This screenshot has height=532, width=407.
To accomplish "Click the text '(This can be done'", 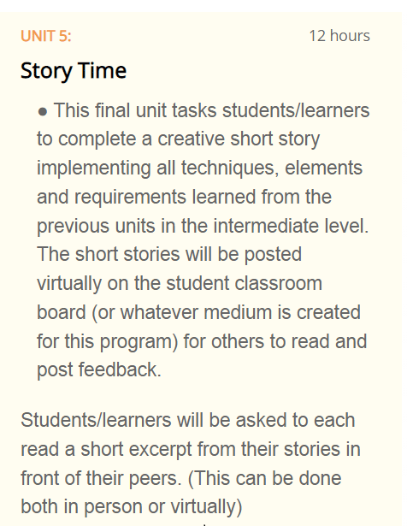I will (264, 478).
